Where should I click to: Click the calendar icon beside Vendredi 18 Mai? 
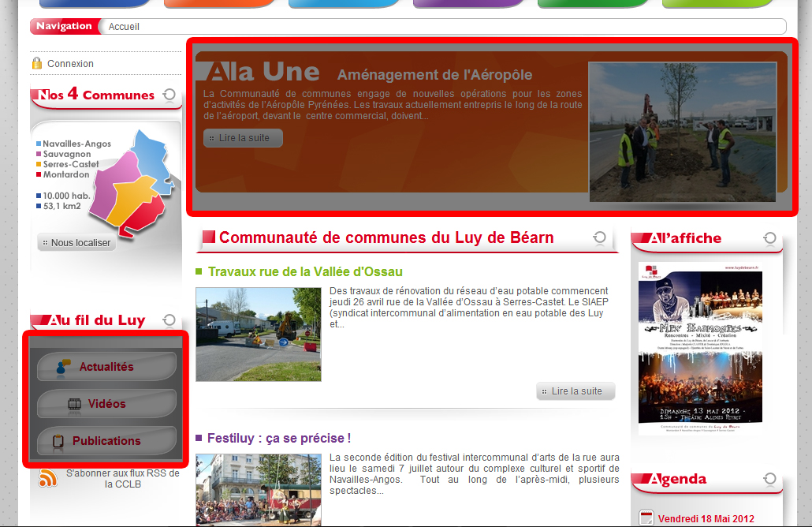click(646, 518)
